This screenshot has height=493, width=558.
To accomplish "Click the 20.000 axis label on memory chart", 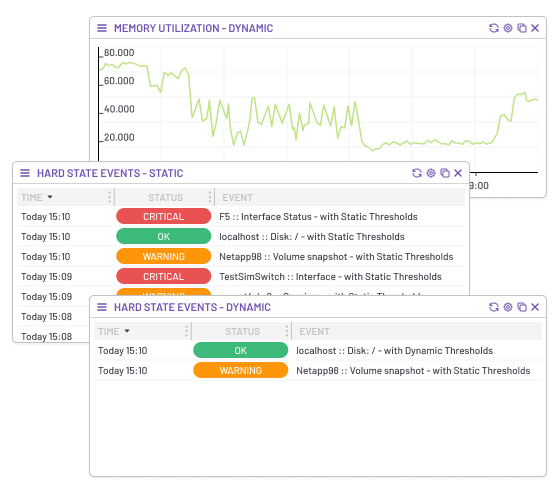I will [x=119, y=137].
